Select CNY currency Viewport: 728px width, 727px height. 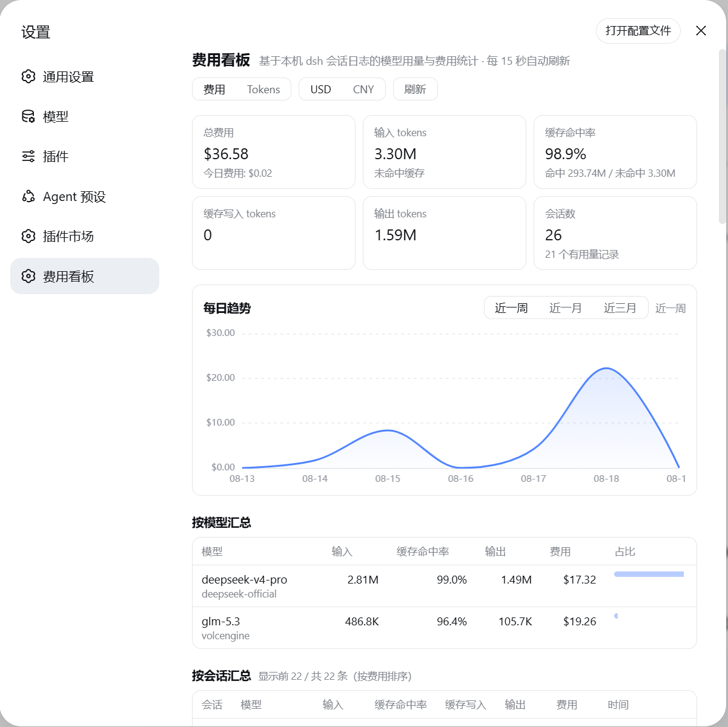(363, 89)
